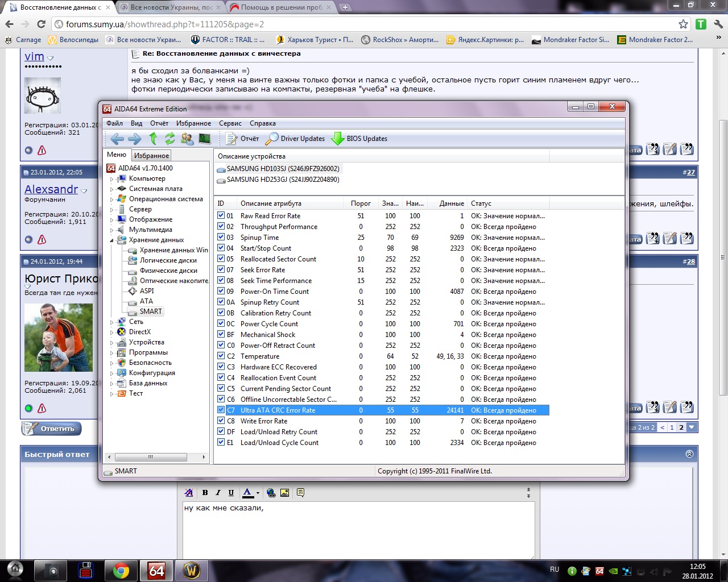The image size is (728, 582).
Task: Uncheck the Raw Read Error Rate checkbox
Action: click(221, 216)
